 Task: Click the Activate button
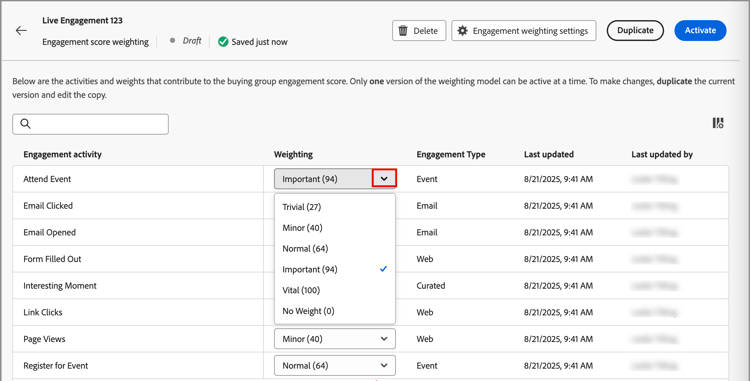[x=700, y=30]
